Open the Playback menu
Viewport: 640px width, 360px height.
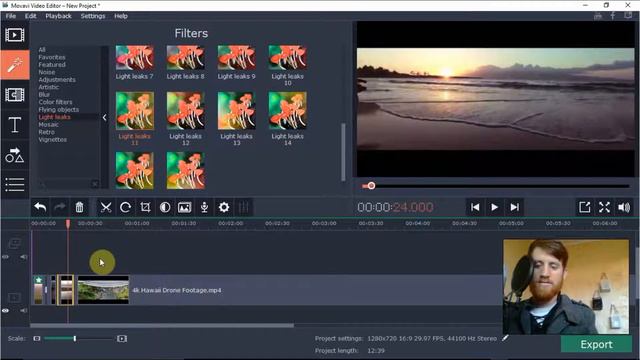[58, 16]
